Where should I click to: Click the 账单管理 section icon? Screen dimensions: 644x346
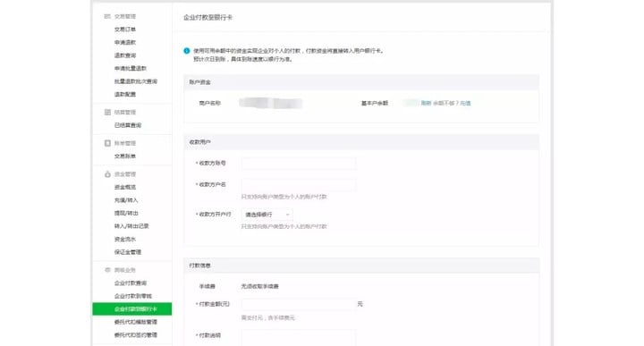click(107, 143)
